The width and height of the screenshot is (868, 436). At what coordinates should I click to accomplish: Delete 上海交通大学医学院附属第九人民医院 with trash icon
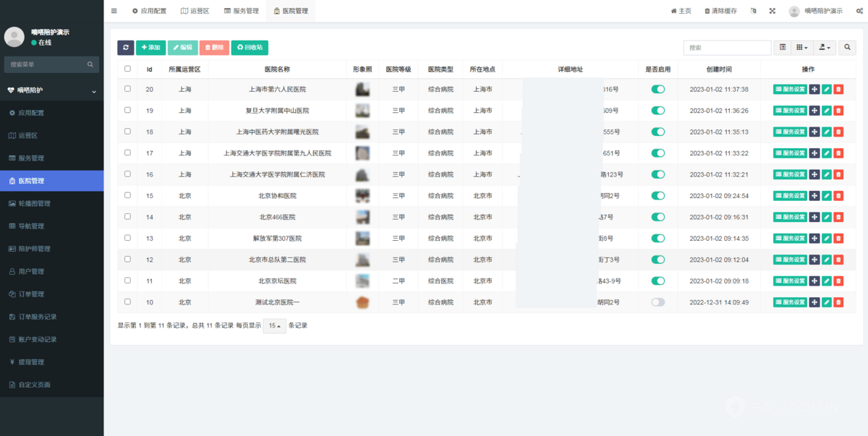[x=838, y=153]
